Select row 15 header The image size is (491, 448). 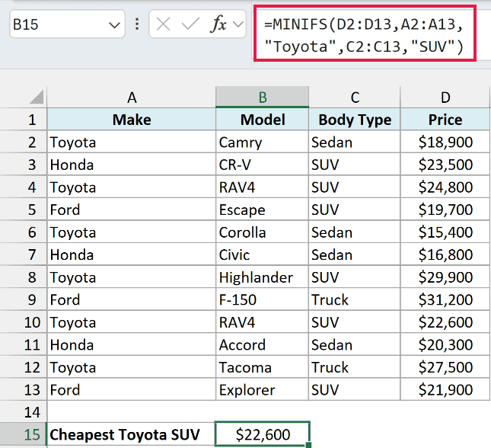click(x=24, y=434)
